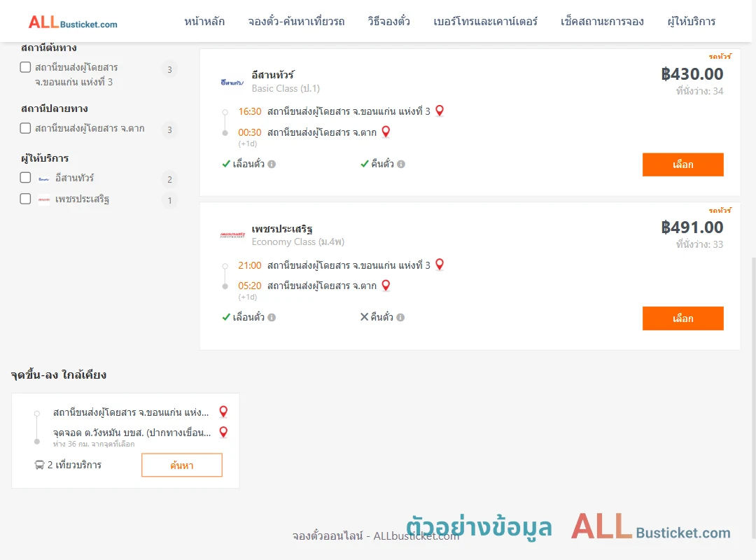Viewport: 756px width, 560px height.
Task: Click เลื่อนตั๋ว info icon on เพชรประเสริฐ trip
Action: tap(272, 317)
